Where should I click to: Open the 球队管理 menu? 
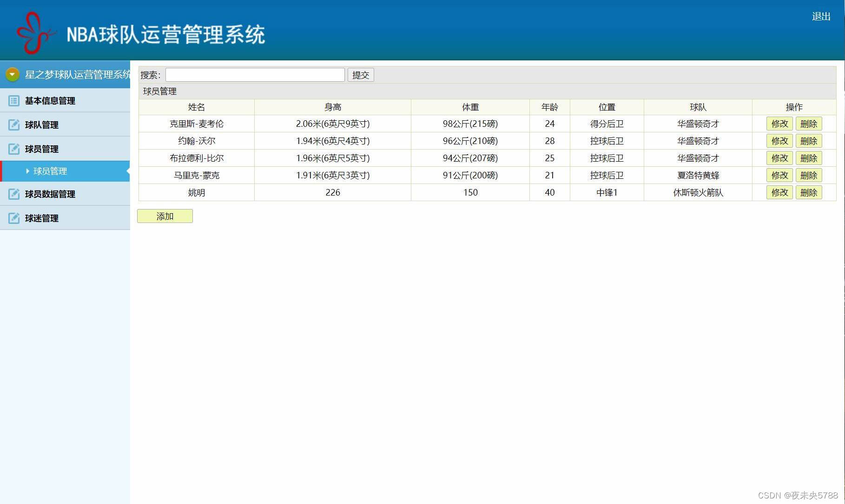[65, 124]
